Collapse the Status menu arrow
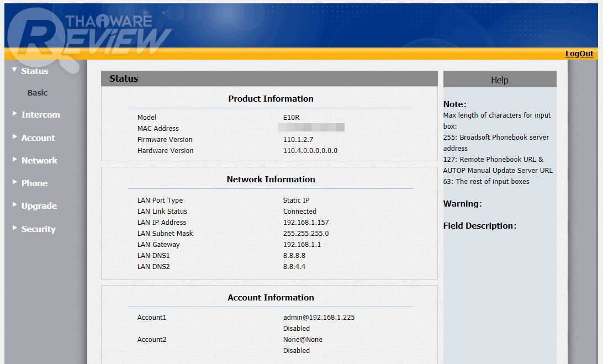Image resolution: width=603 pixels, height=364 pixels. point(14,70)
